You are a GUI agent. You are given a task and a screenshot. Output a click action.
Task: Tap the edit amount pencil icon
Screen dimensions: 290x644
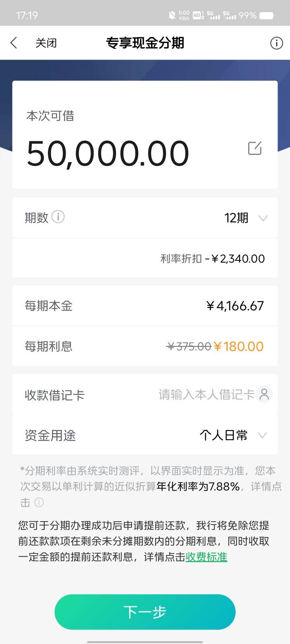tap(255, 148)
